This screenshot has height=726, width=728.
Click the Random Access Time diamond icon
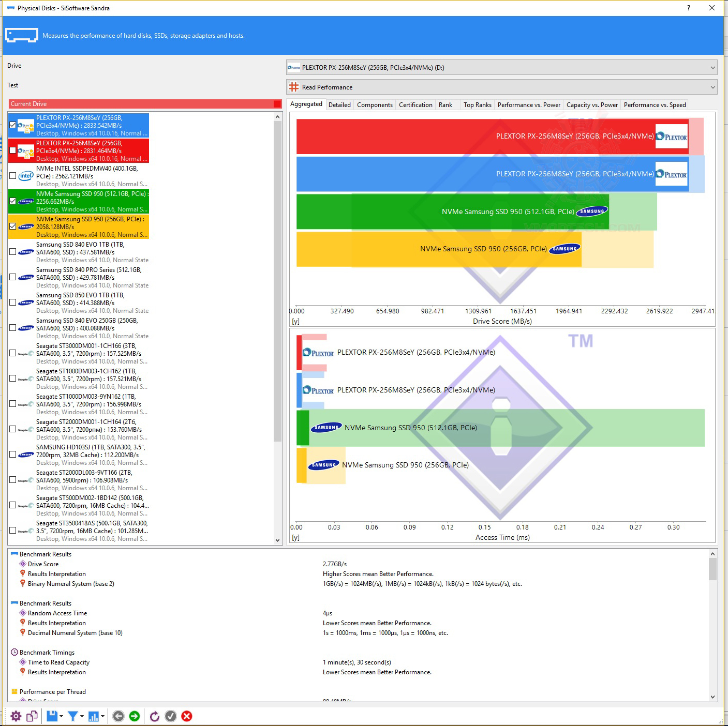pyautogui.click(x=23, y=613)
